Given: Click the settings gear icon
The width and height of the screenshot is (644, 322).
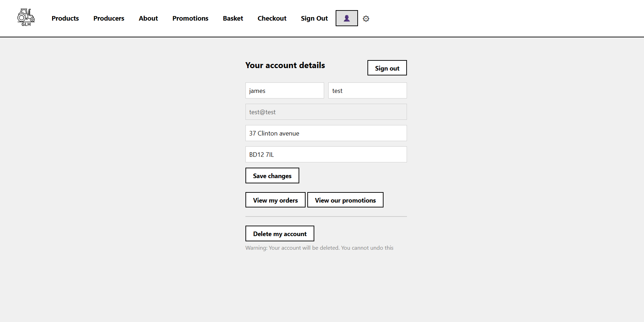Looking at the screenshot, I should (x=366, y=19).
